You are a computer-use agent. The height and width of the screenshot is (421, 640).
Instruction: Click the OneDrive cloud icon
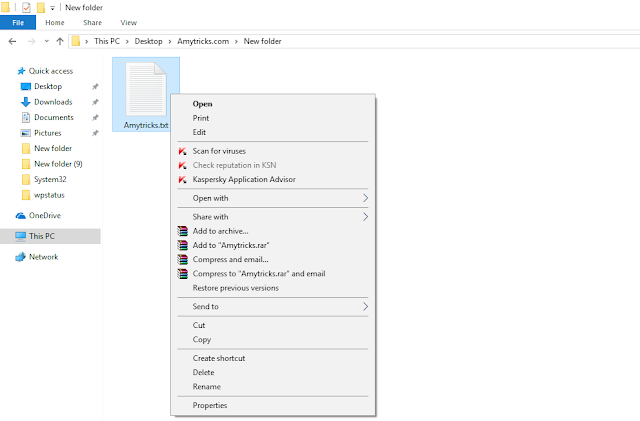pyautogui.click(x=20, y=216)
